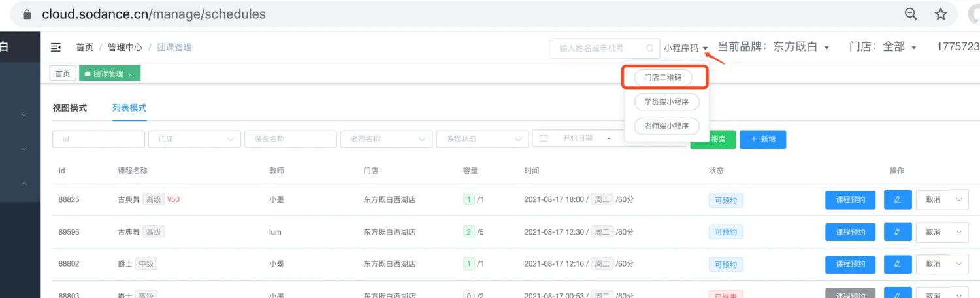The image size is (980, 298).
Task: Click the search icon in name field
Action: pyautogui.click(x=649, y=48)
